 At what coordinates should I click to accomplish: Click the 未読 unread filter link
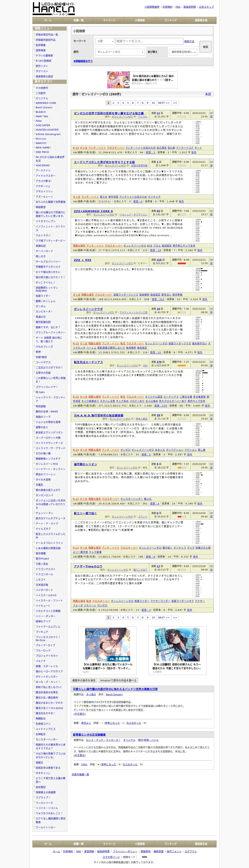click(208, 94)
